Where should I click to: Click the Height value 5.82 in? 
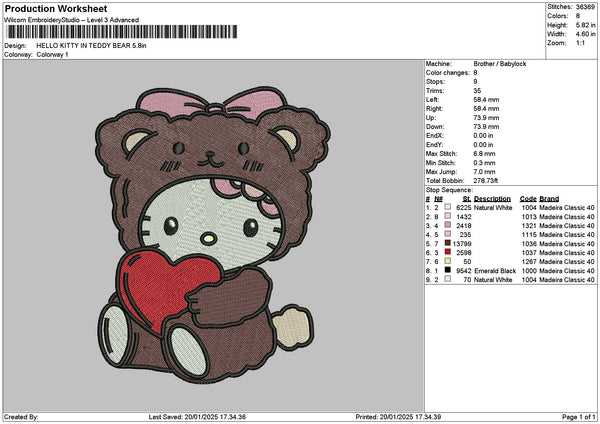[x=585, y=25]
